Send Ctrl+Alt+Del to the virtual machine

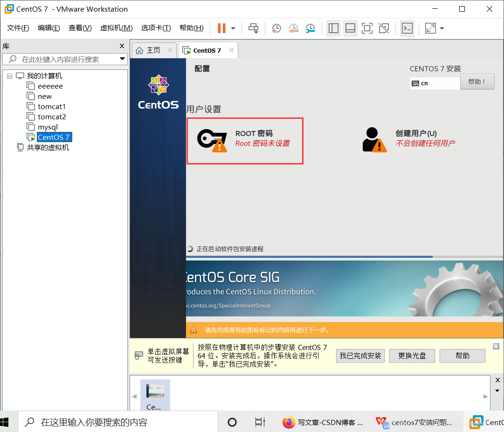253,28
